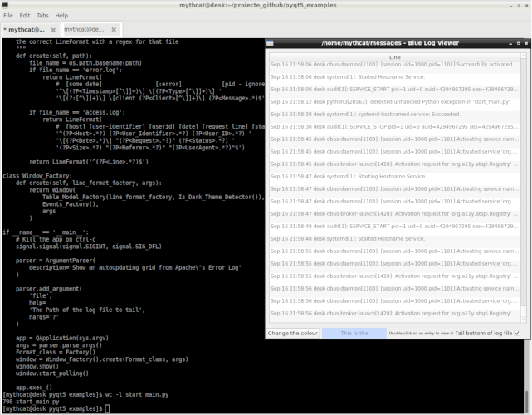Open the Help menu in terminal
This screenshot has width=532, height=415.
(61, 16)
